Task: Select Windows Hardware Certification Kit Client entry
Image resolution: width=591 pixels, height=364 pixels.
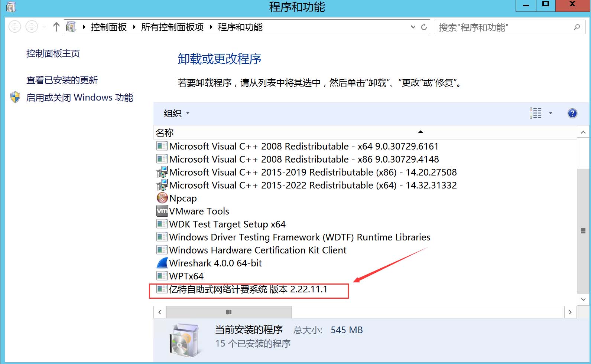Action: click(x=251, y=250)
